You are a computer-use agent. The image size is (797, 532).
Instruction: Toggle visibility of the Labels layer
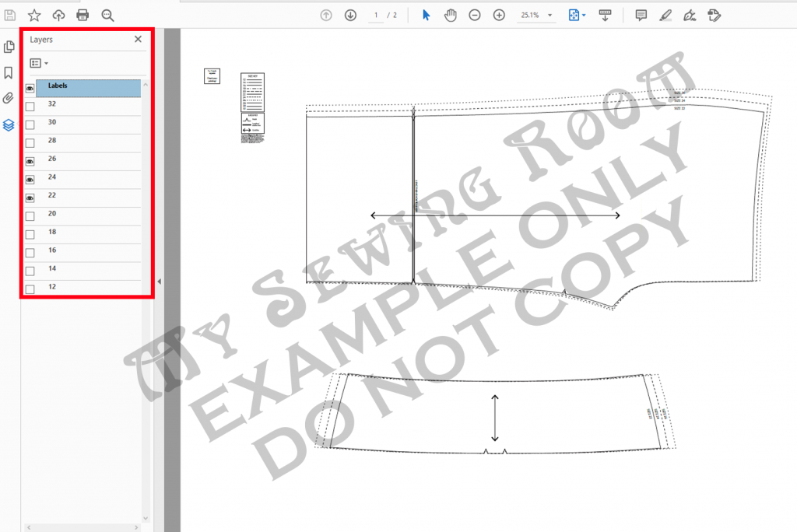click(30, 88)
